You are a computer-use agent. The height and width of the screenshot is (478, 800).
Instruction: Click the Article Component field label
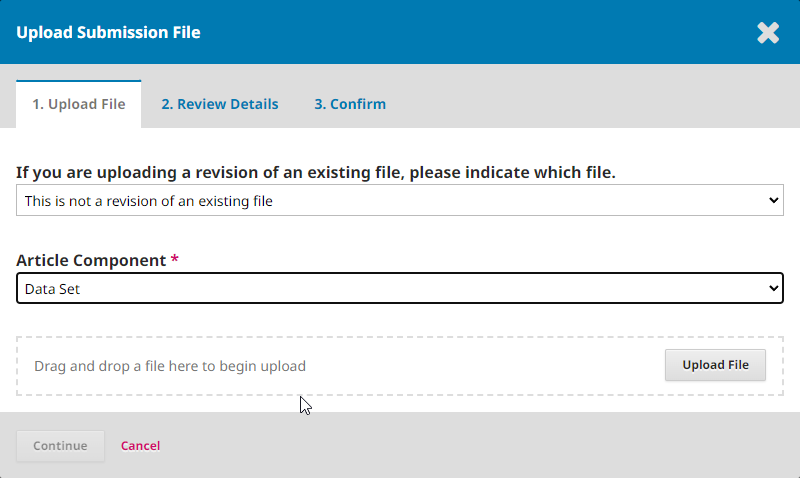[91, 260]
